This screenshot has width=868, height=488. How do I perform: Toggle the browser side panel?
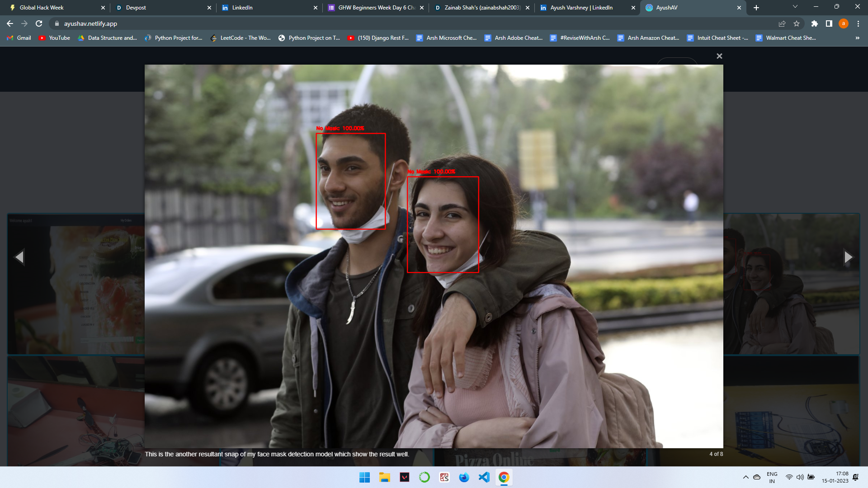[829, 23]
